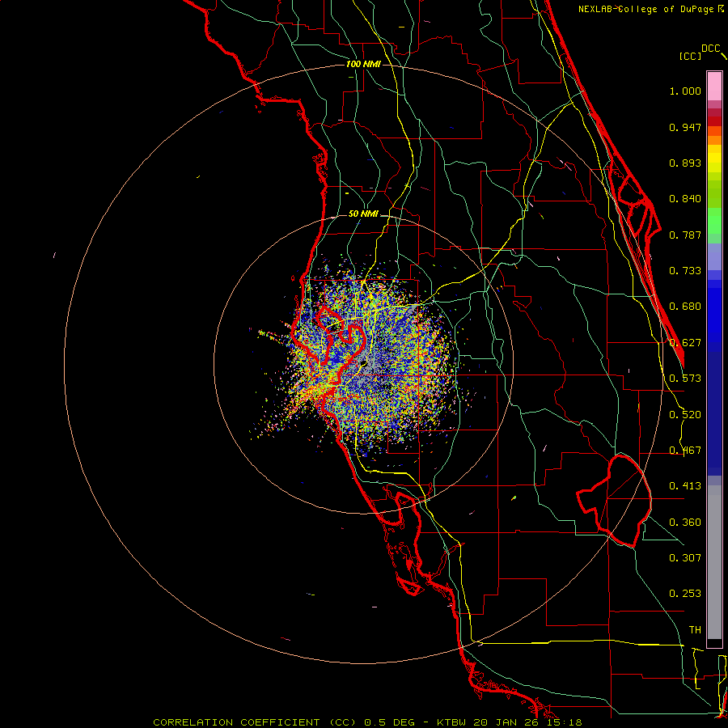Click the 0.360 scale value

coord(685,523)
